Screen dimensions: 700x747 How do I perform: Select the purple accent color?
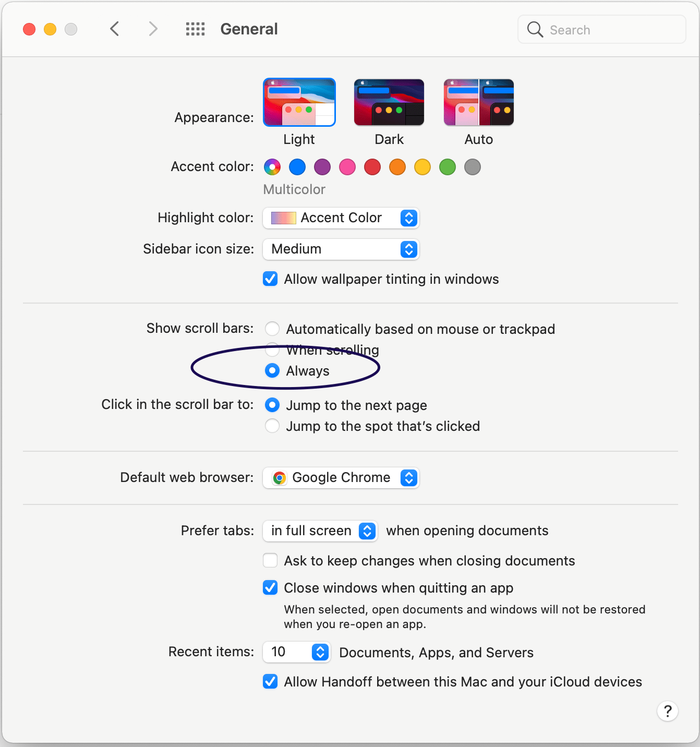(322, 167)
